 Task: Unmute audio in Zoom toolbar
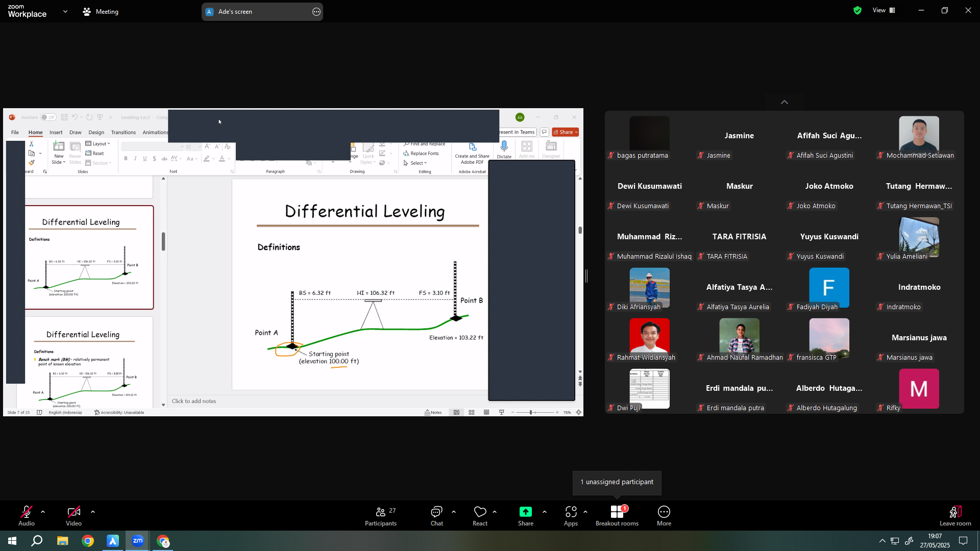[27, 515]
